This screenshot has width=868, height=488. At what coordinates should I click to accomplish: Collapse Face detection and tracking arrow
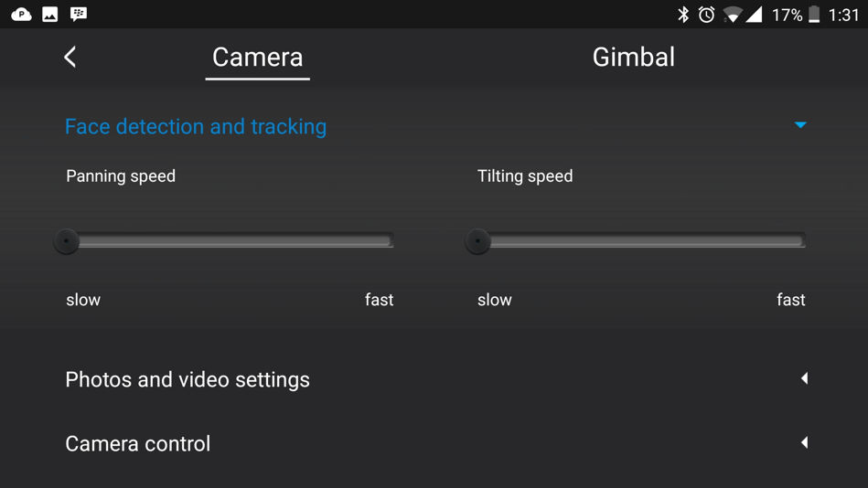[800, 125]
